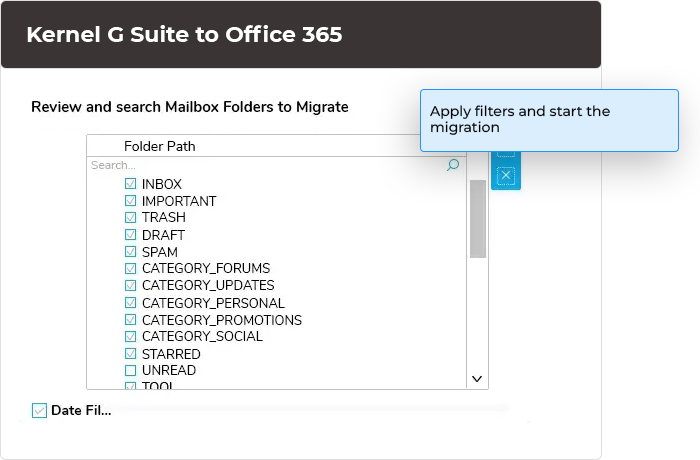
Task: Click the Folder Path column header
Action: (159, 146)
